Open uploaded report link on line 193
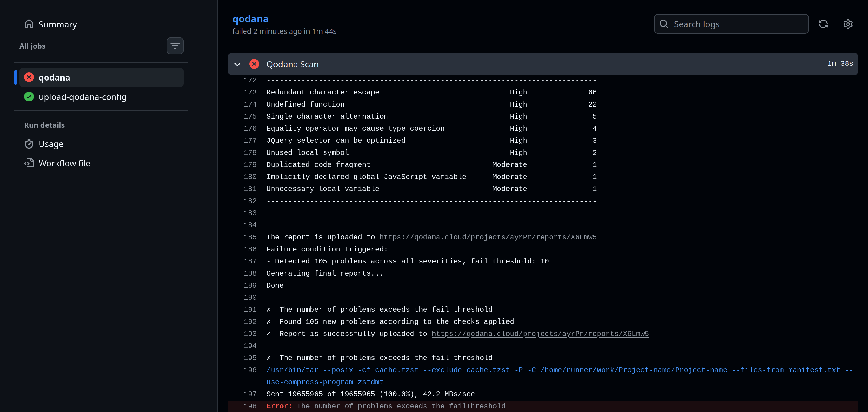The height and width of the screenshot is (412, 868). pyautogui.click(x=540, y=334)
